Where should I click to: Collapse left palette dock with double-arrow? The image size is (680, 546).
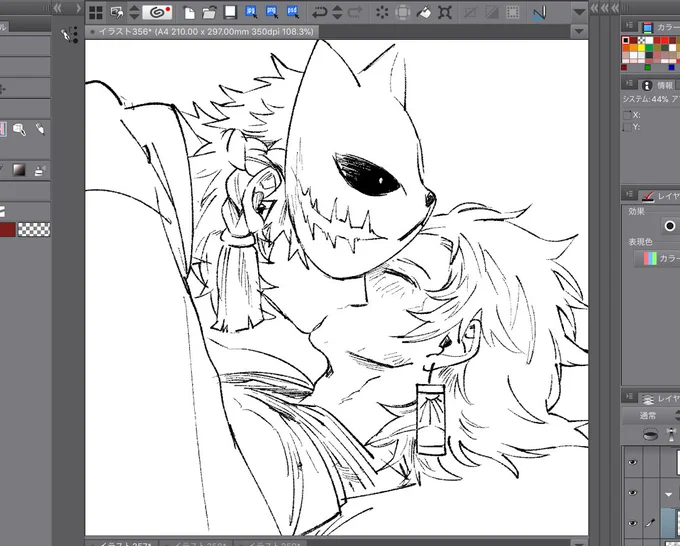pos(57,8)
